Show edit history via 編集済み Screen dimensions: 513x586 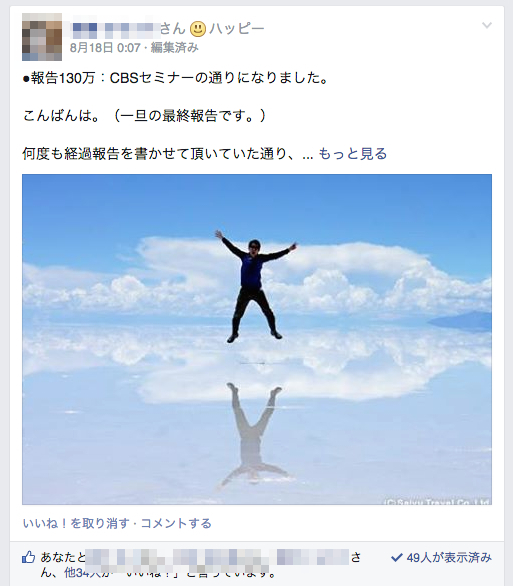174,48
